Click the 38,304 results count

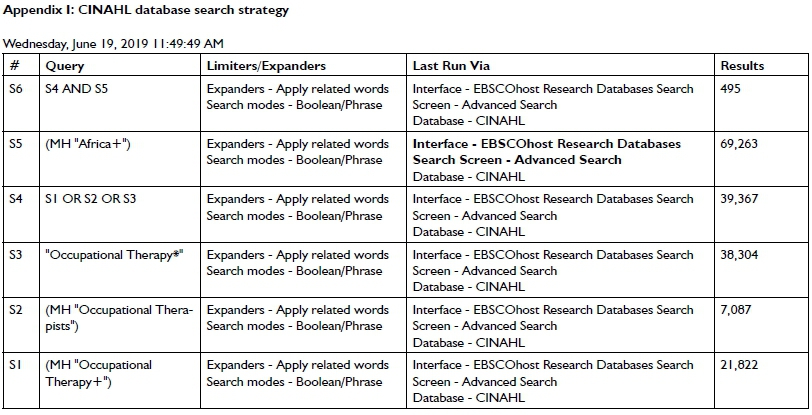coord(741,255)
